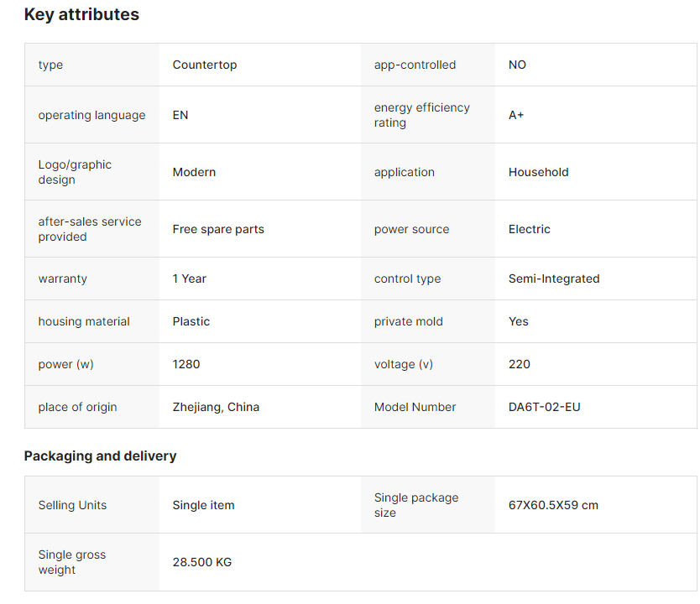Viewport: 700px width, 604px height.
Task: Click the 220 voltage value
Action: point(520,364)
